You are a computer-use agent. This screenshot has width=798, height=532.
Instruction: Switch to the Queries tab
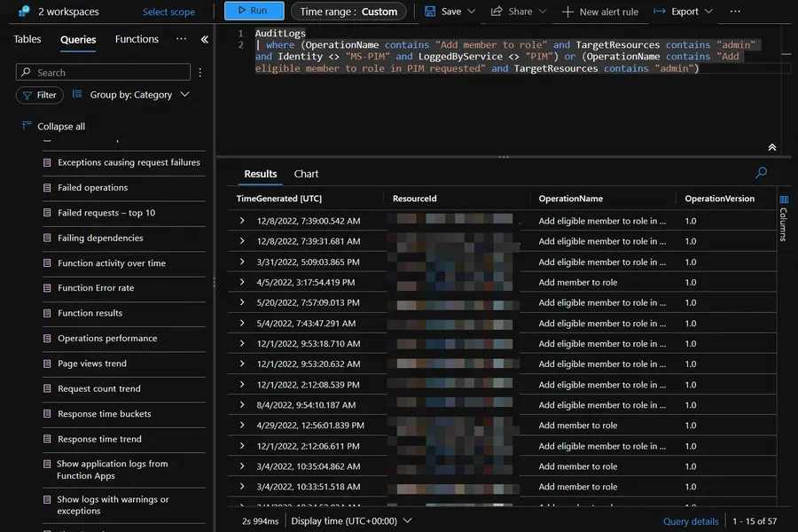[x=78, y=40]
